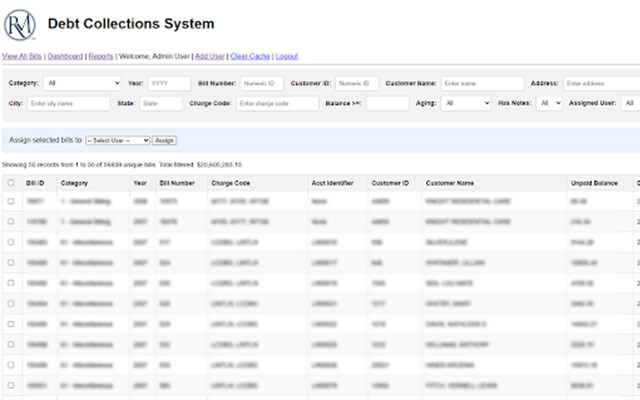Click the Year column header in table

[x=140, y=183]
